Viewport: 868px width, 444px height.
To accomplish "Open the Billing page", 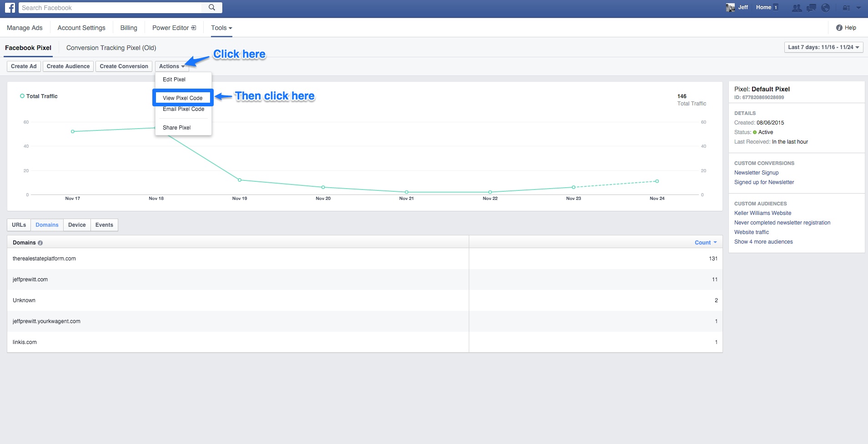I will point(129,28).
